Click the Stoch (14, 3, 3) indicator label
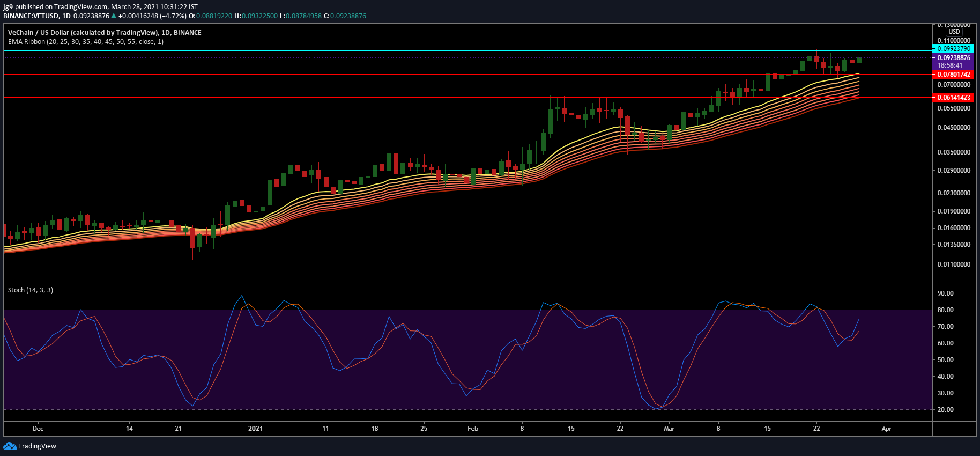This screenshot has height=456, width=980. [31, 290]
